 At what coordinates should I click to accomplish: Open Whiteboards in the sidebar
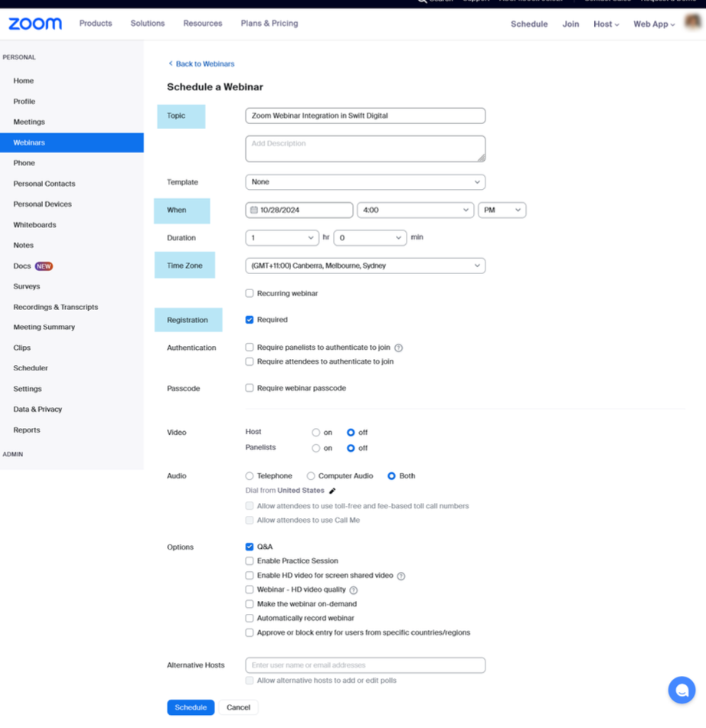(34, 225)
